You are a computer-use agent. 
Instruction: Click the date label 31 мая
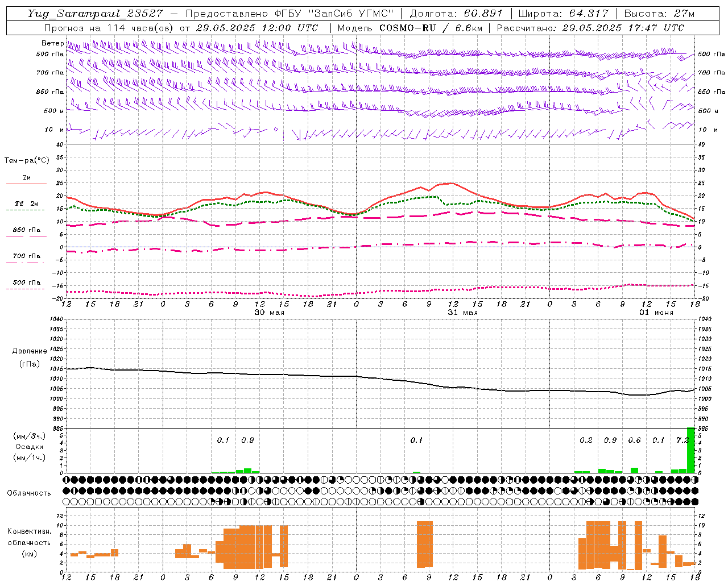(x=462, y=313)
